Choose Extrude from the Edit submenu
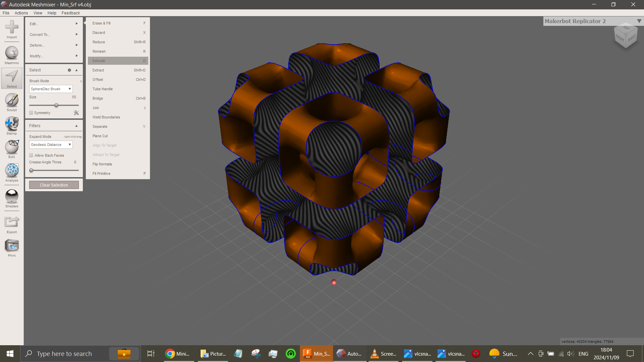The image size is (644, 362). click(x=118, y=61)
